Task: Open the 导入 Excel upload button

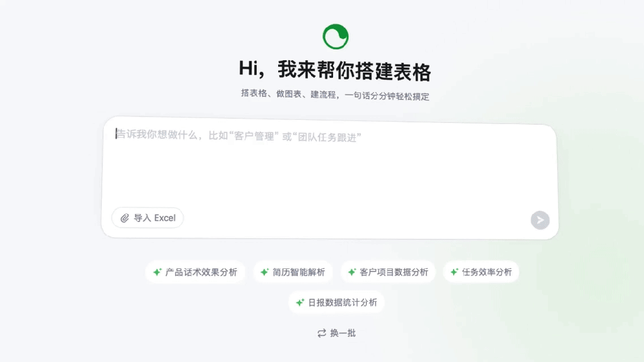Action: click(x=147, y=218)
